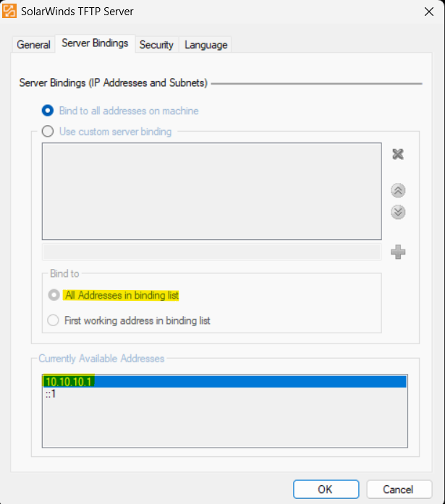Select Use custom server binding option
This screenshot has height=504, width=445.
point(48,132)
